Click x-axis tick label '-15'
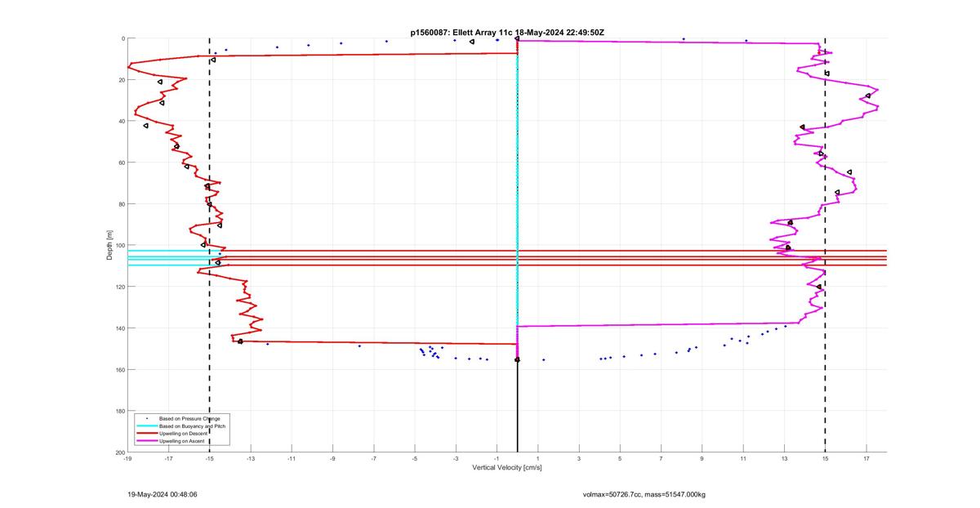The height and width of the screenshot is (508, 980). (209, 459)
